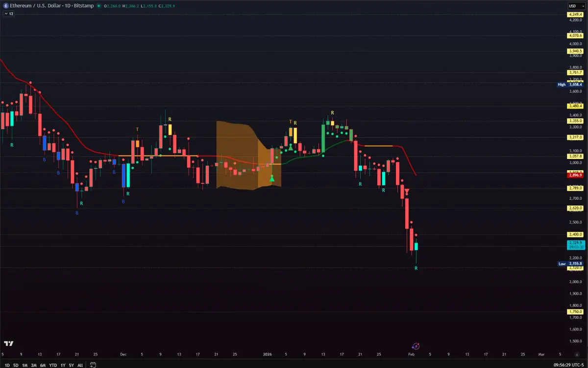The width and height of the screenshot is (588, 368).
Task: Select the 5Y date range
Action: 72,365
